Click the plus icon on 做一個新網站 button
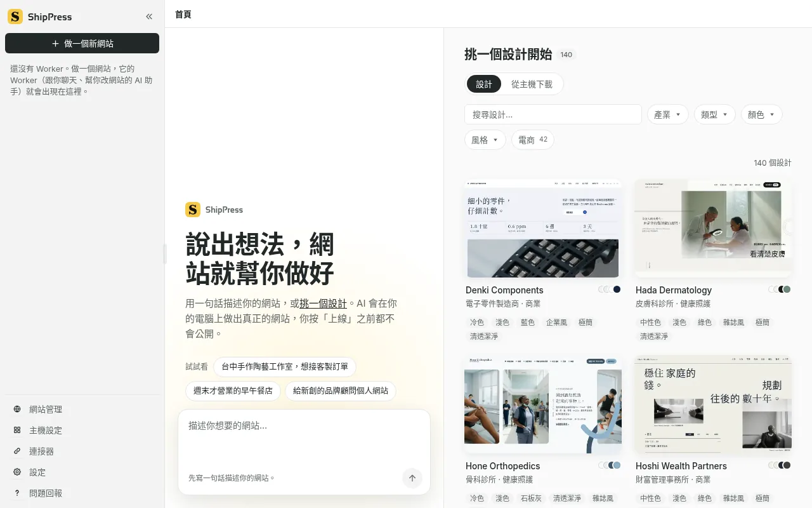The width and height of the screenshot is (812, 508). coord(55,44)
